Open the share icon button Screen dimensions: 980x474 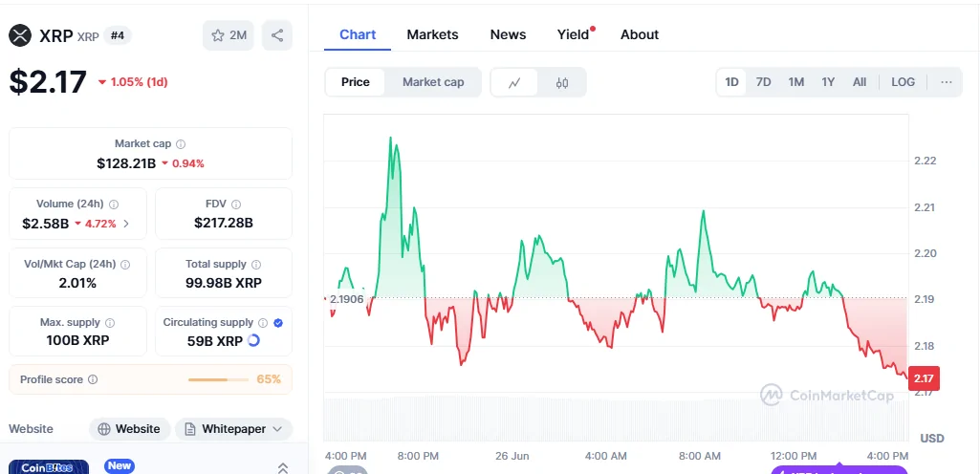point(277,35)
